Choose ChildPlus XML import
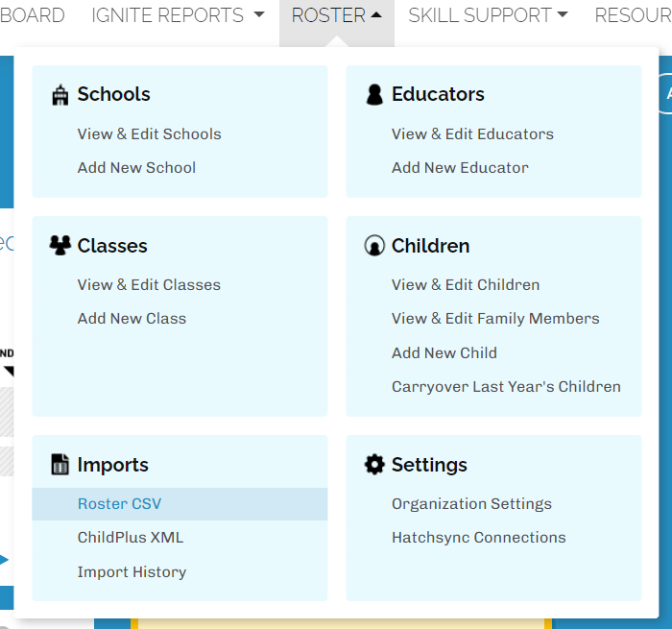 coord(131,538)
